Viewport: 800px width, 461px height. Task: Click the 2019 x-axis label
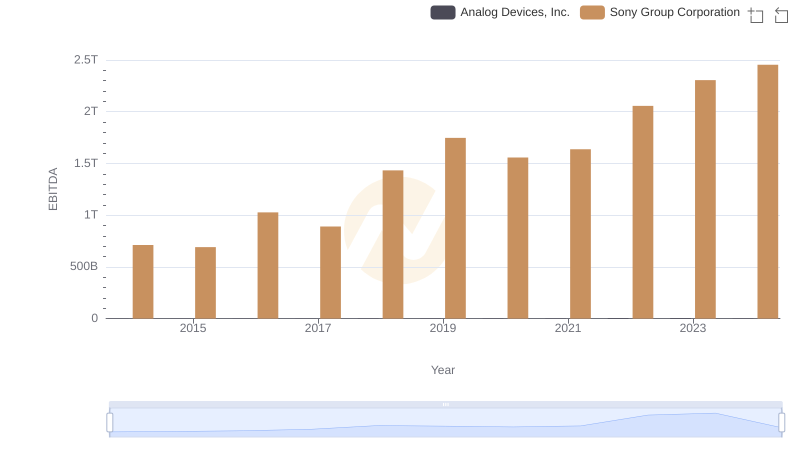[x=443, y=328]
